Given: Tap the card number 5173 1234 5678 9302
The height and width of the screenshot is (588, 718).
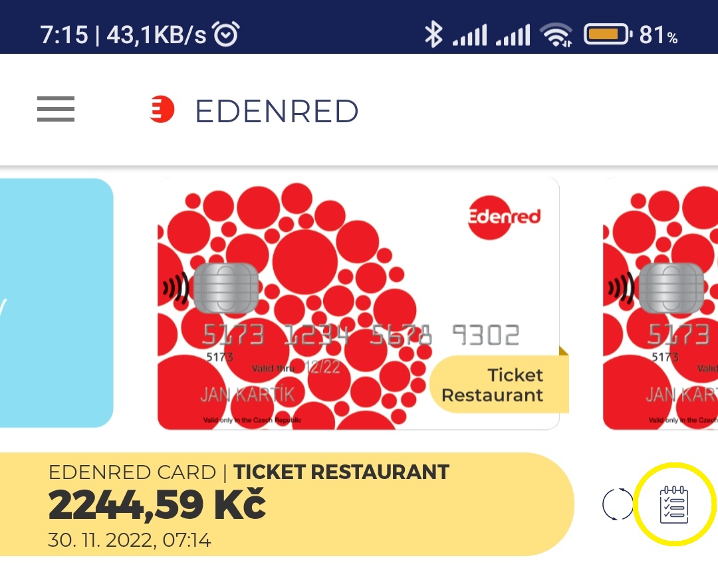Looking at the screenshot, I should point(361,334).
